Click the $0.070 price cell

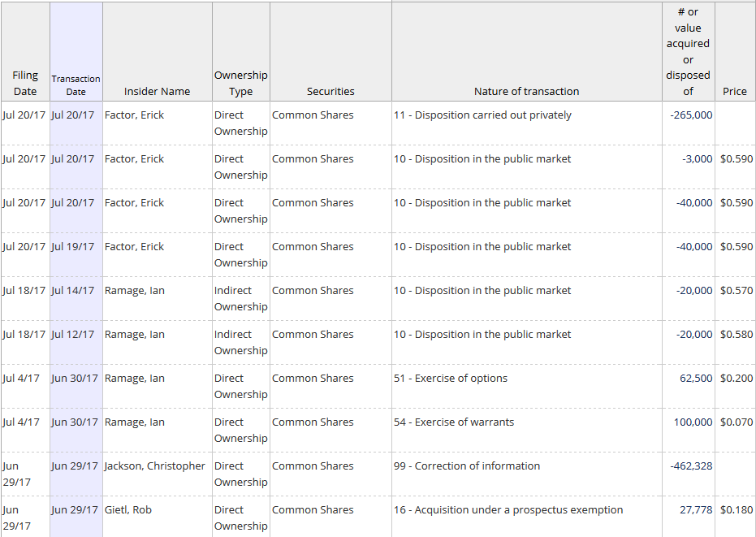point(736,422)
